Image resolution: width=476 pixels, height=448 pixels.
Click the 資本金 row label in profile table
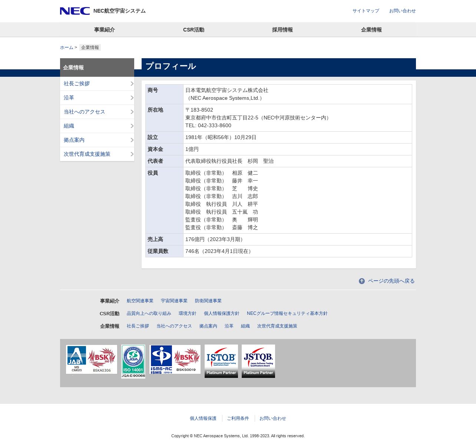[x=165, y=149]
